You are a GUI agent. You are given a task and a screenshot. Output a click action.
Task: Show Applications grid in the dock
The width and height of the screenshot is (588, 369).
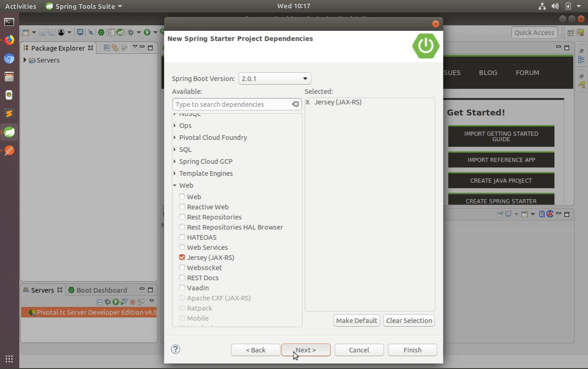pyautogui.click(x=9, y=359)
